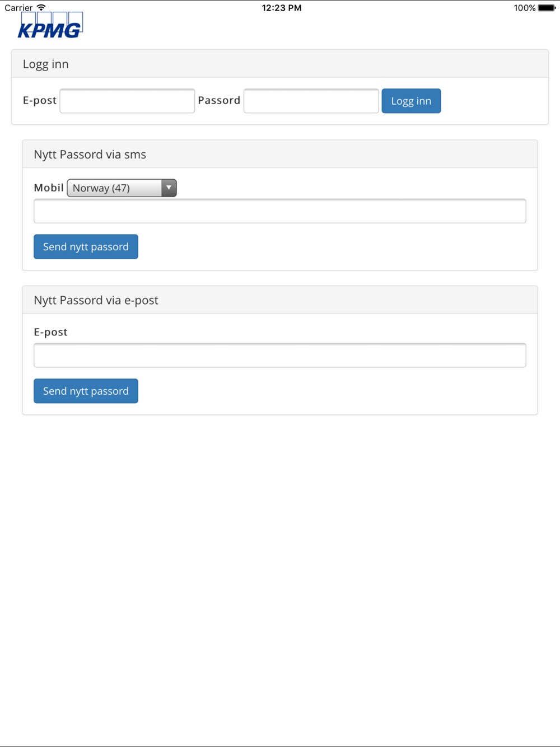Click the Logg inn panel header
Image resolution: width=560 pixels, height=747 pixels.
(x=280, y=64)
